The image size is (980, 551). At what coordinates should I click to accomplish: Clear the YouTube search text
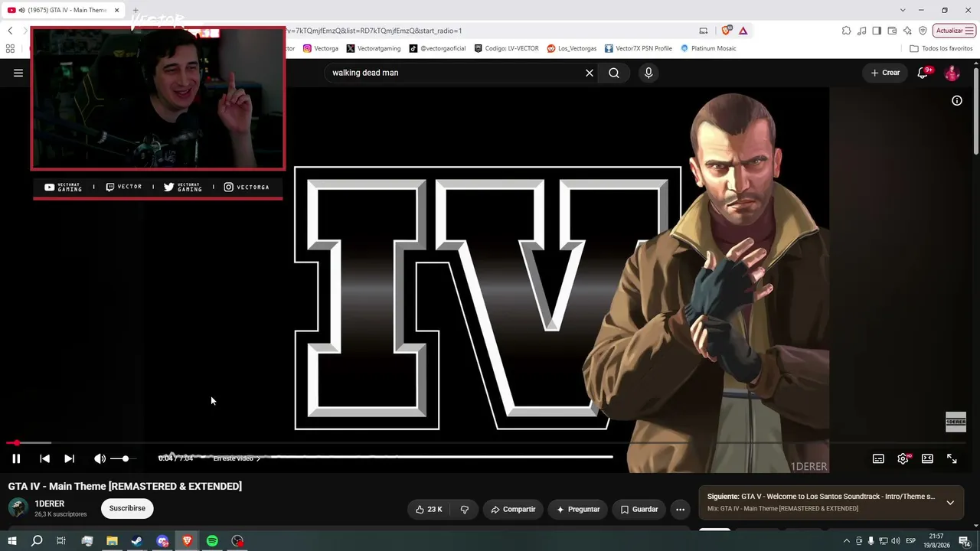(590, 73)
